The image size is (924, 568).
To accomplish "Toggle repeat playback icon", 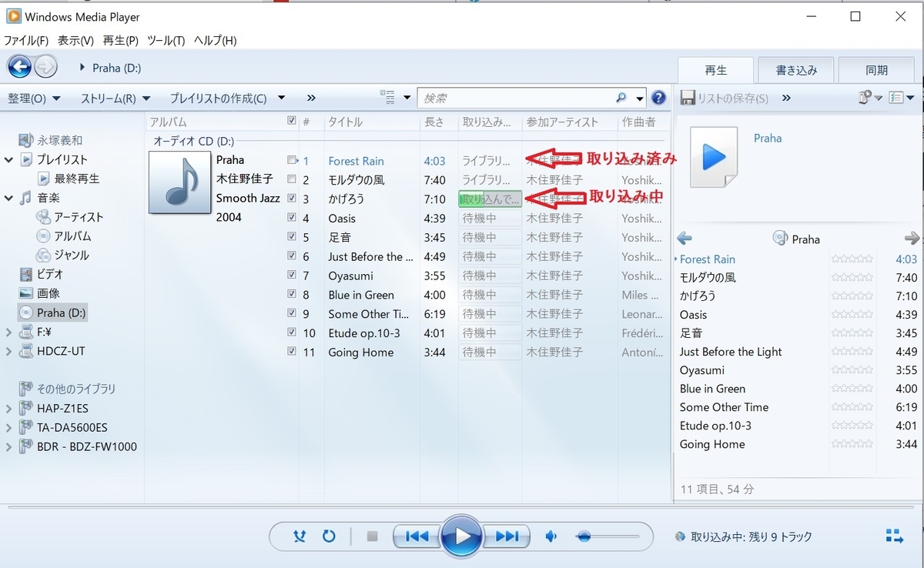I will [329, 536].
